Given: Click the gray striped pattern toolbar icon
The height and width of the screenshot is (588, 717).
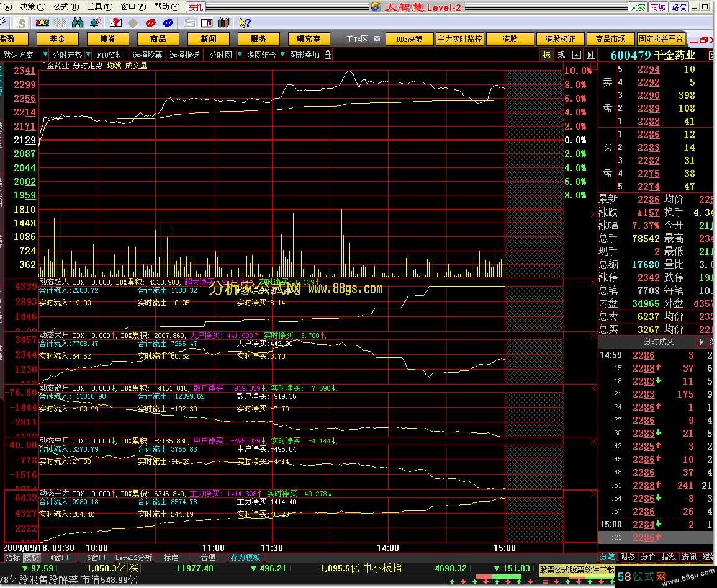Looking at the screenshot, I should (x=60, y=22).
